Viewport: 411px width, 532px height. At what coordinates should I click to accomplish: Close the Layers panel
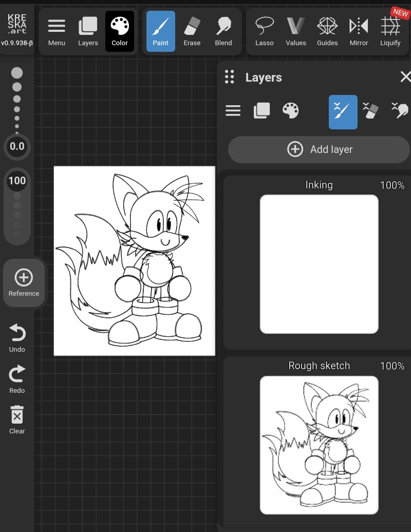click(405, 77)
